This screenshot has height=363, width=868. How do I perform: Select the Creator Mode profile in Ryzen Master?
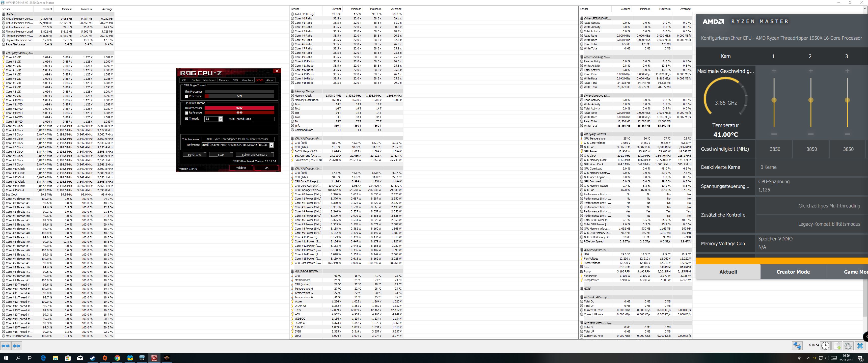pos(793,272)
